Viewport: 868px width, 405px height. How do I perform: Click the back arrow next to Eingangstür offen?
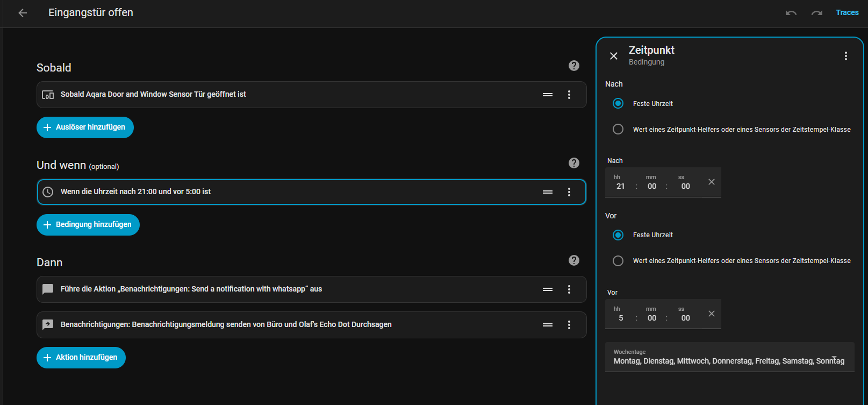click(x=23, y=13)
